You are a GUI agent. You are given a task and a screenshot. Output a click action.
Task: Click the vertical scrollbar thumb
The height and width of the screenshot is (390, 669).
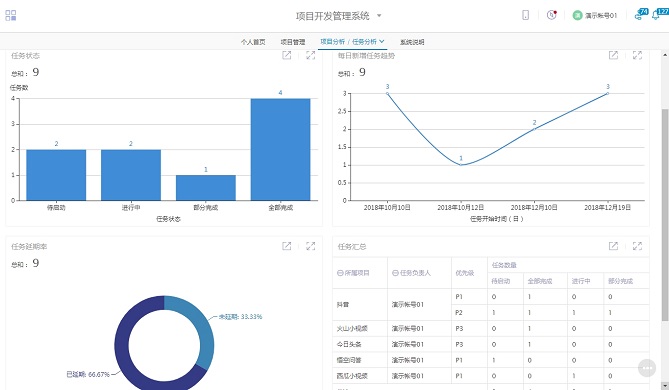665,215
